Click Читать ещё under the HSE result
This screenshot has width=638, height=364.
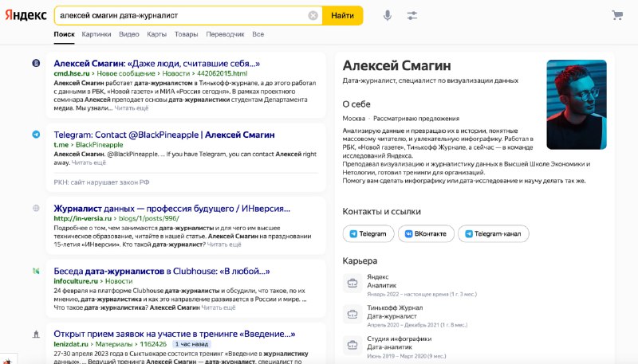tap(132, 108)
